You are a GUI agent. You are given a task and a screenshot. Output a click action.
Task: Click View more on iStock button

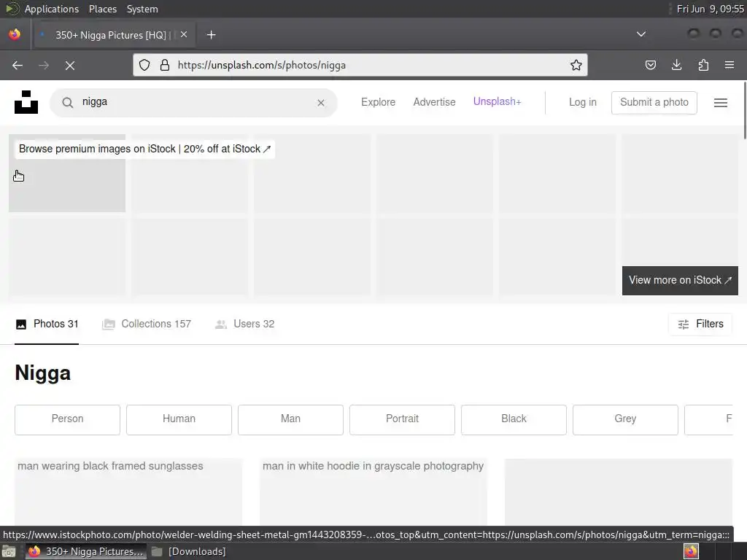click(680, 281)
